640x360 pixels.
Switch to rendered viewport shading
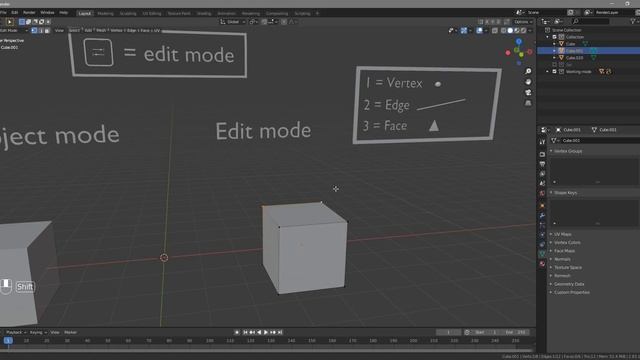click(x=523, y=31)
